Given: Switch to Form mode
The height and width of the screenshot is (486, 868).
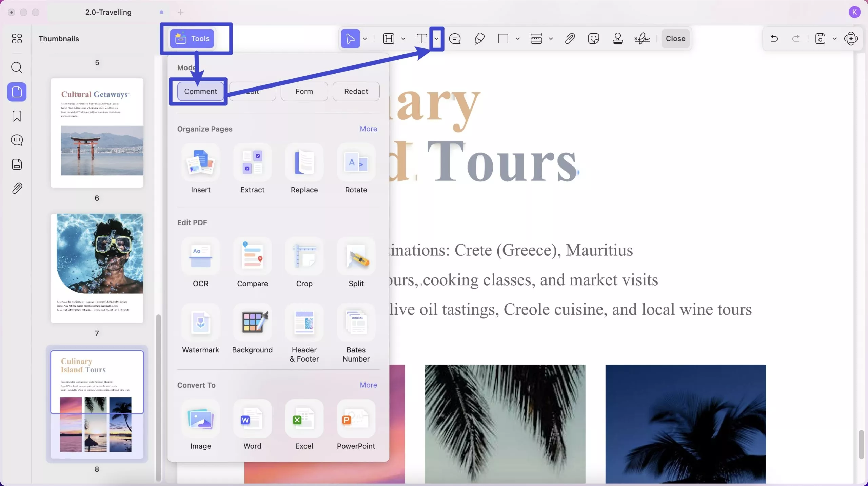Looking at the screenshot, I should click(304, 92).
